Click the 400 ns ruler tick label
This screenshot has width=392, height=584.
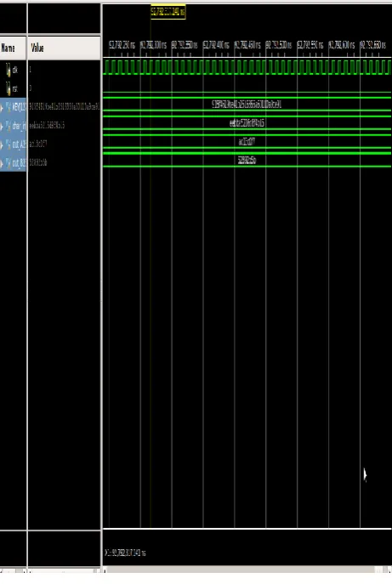216,45
